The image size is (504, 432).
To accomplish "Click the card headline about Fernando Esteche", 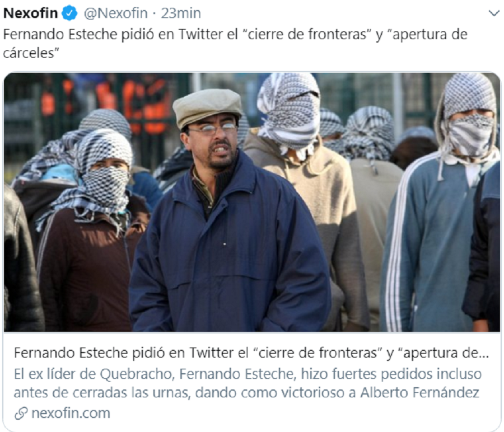I will pyautogui.click(x=251, y=353).
